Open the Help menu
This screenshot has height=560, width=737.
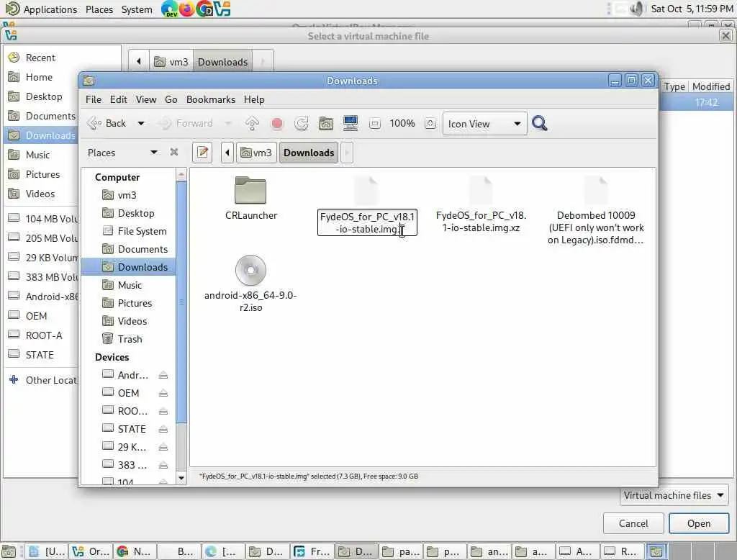point(254,99)
